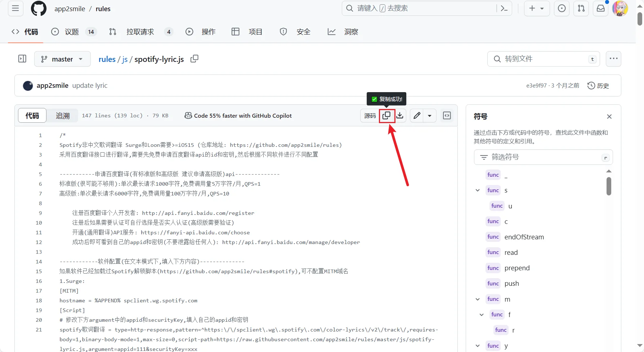644x352 pixels.
Task: Open the app2smile owner link
Action: click(x=70, y=9)
